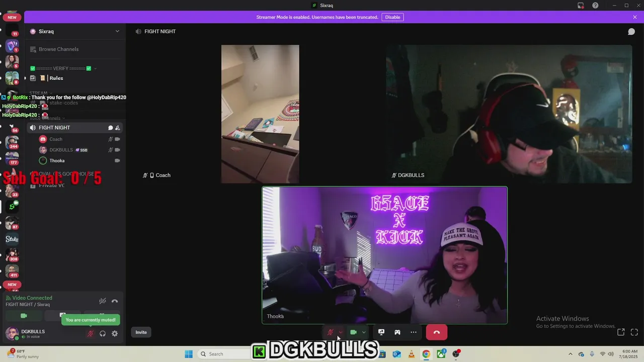The image size is (644, 362).
Task: Deafen audio with the headphones icon
Action: click(x=103, y=333)
